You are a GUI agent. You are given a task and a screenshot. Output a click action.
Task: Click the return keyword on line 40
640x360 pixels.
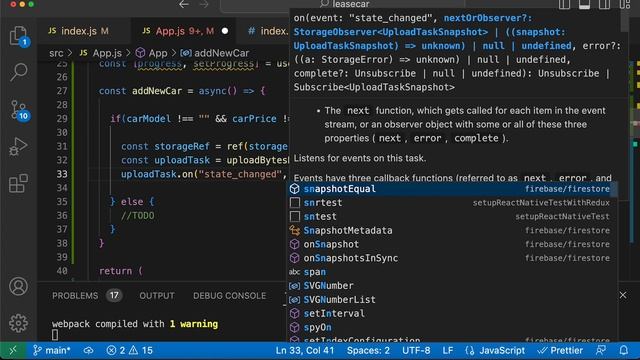[x=115, y=271]
